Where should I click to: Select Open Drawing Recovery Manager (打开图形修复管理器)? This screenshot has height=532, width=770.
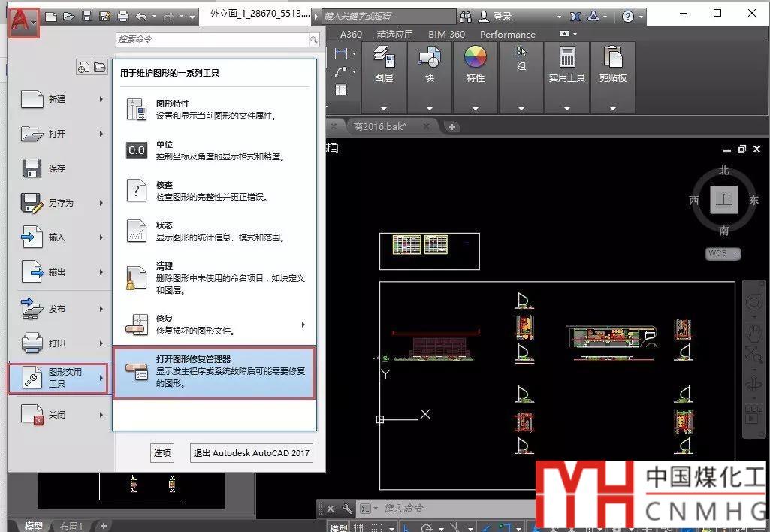tap(214, 372)
